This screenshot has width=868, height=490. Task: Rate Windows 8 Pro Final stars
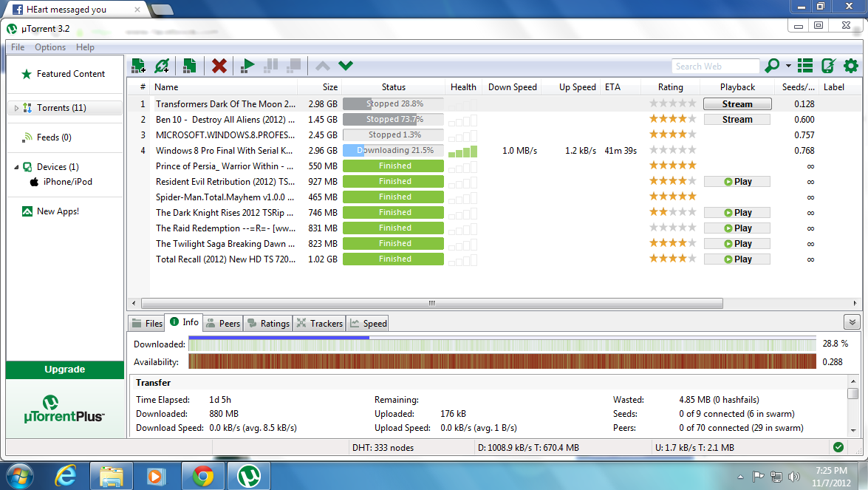pyautogui.click(x=672, y=150)
